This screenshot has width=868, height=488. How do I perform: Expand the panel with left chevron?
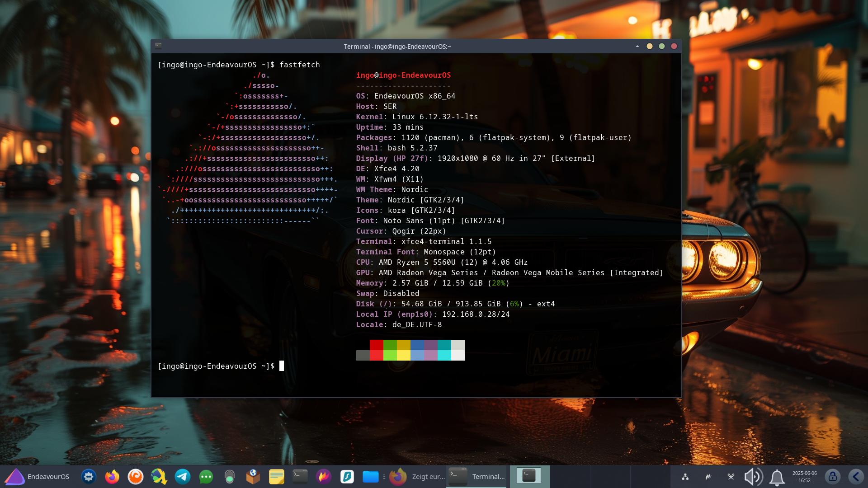pos(856,477)
